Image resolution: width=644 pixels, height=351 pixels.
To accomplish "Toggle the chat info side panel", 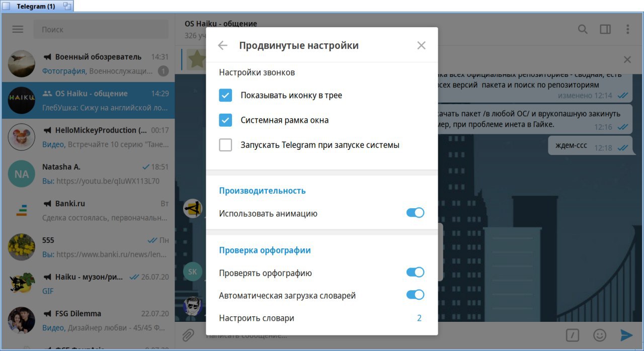I will click(605, 29).
